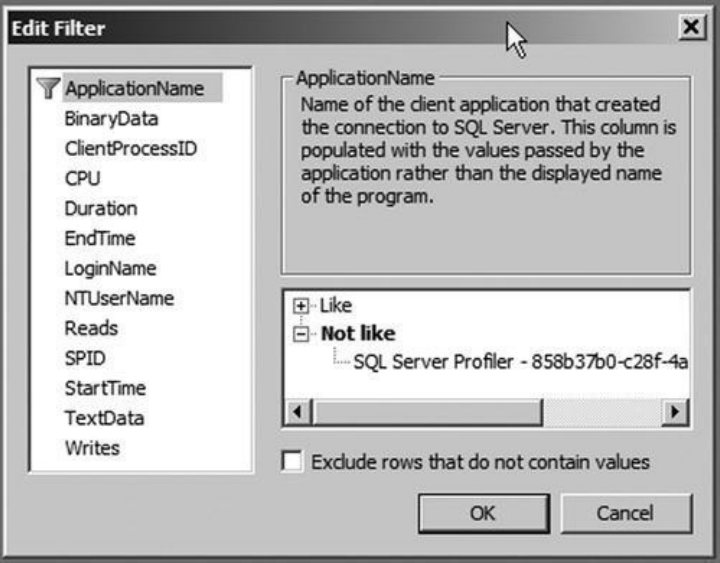720x563 pixels.
Task: Select the BinaryData column
Action: click(x=112, y=119)
